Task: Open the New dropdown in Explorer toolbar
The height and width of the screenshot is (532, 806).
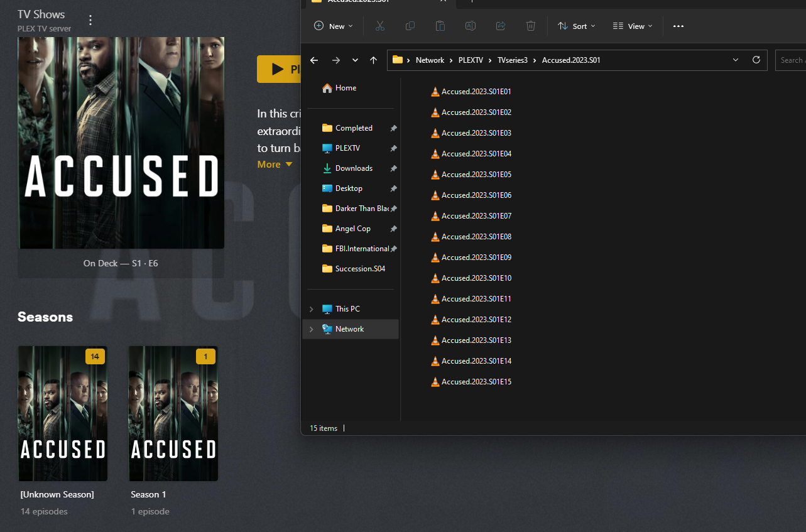Action: pos(334,26)
